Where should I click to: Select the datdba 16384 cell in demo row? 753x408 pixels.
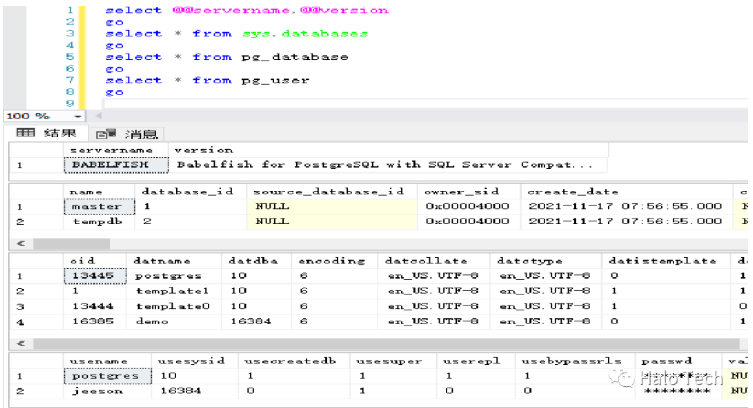(256, 321)
